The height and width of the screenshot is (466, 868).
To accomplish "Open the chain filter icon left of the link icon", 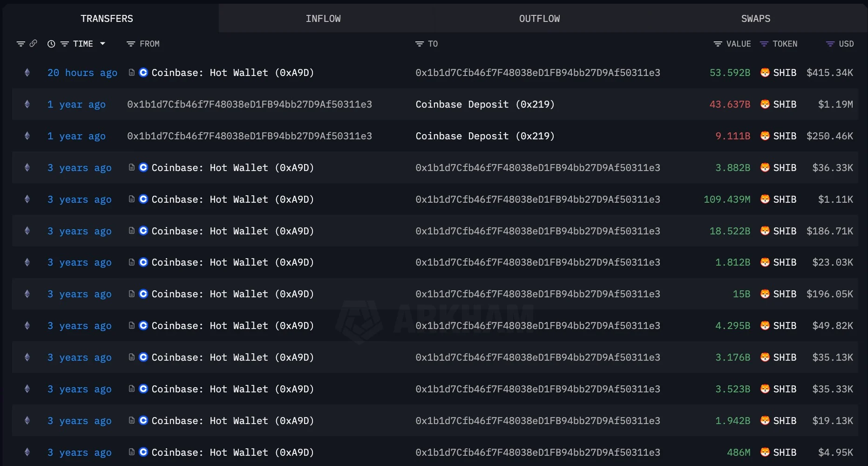I will 20,44.
